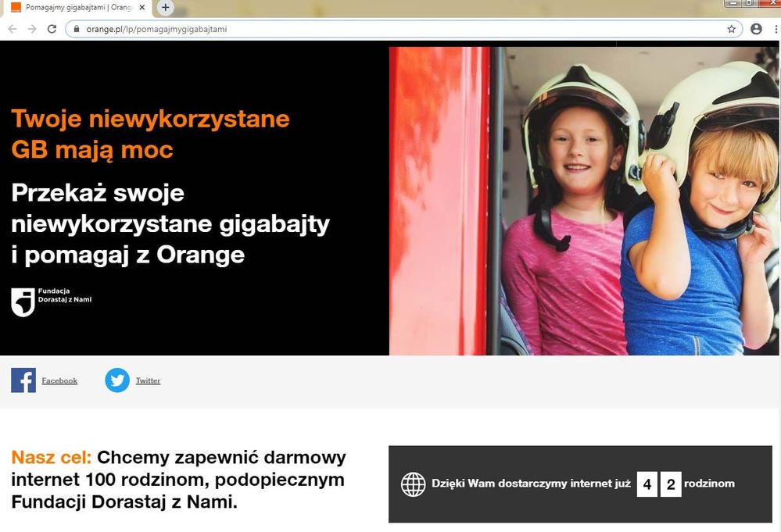Click the children in helmets photo
The width and height of the screenshot is (781, 532).
(584, 201)
